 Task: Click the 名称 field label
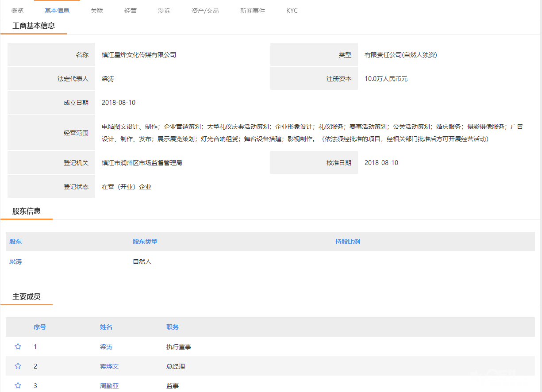[x=82, y=55]
